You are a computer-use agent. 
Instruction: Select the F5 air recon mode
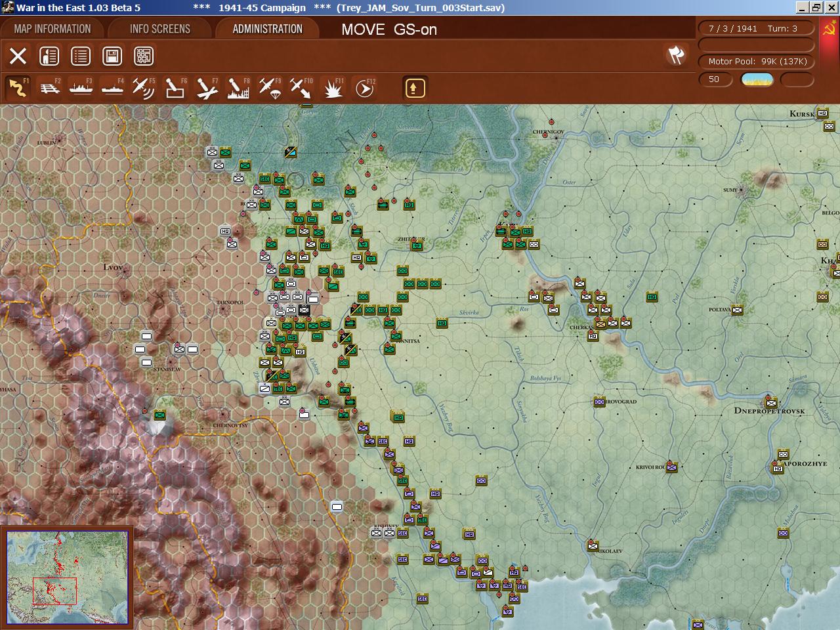tap(144, 88)
